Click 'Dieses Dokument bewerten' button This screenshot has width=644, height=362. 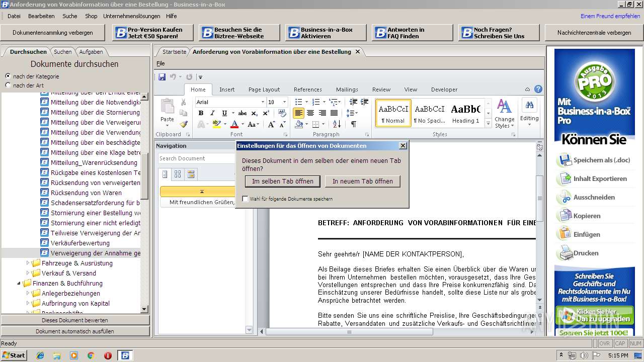(75, 320)
